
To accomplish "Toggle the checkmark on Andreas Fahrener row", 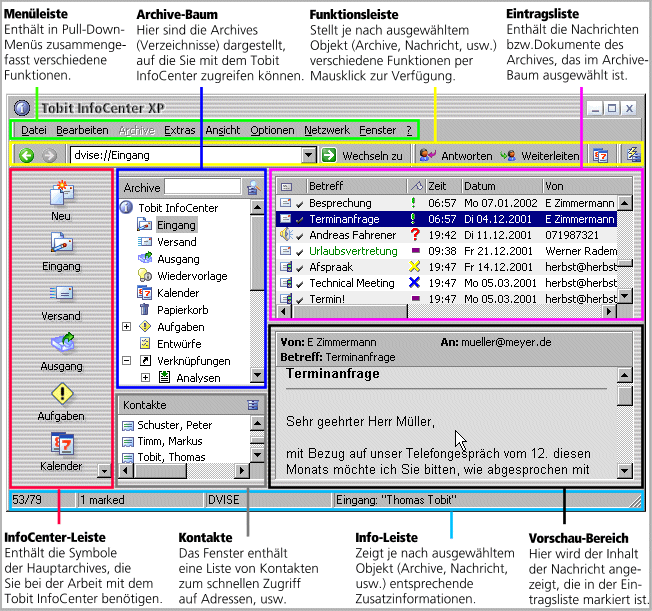I will coord(299,236).
